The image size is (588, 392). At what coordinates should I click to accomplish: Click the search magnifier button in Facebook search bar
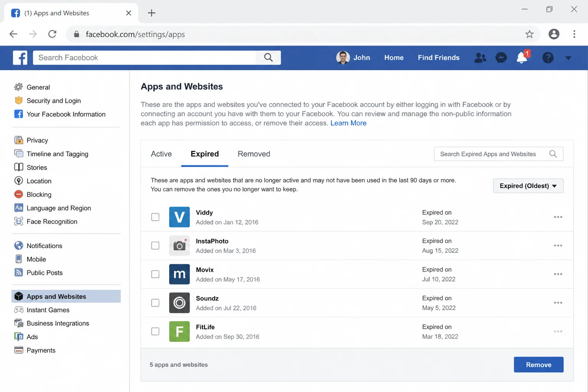coord(268,58)
